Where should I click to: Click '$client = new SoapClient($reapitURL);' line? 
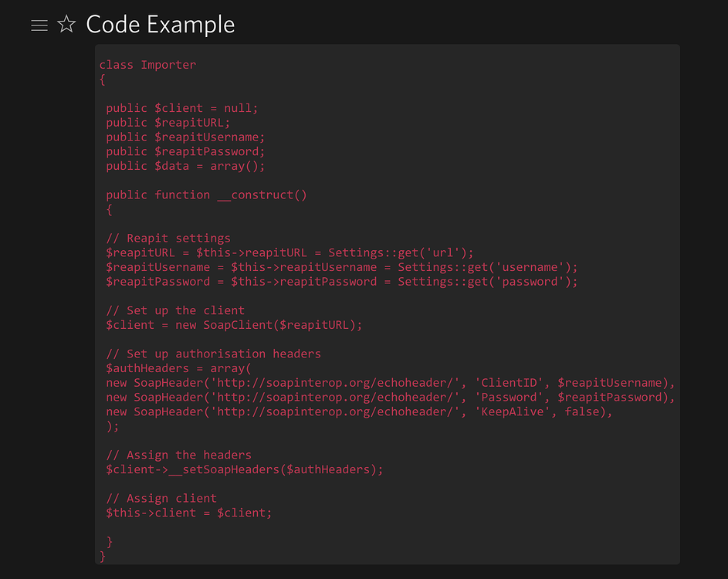(234, 325)
